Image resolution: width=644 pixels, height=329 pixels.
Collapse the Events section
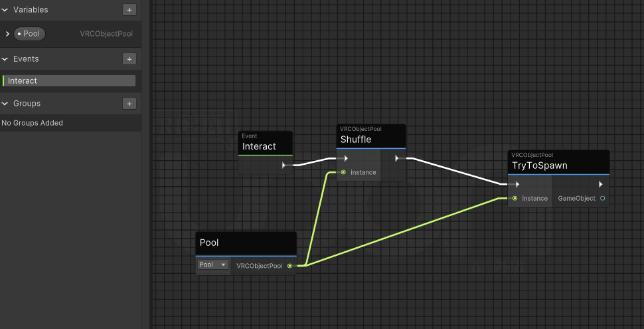pos(5,59)
